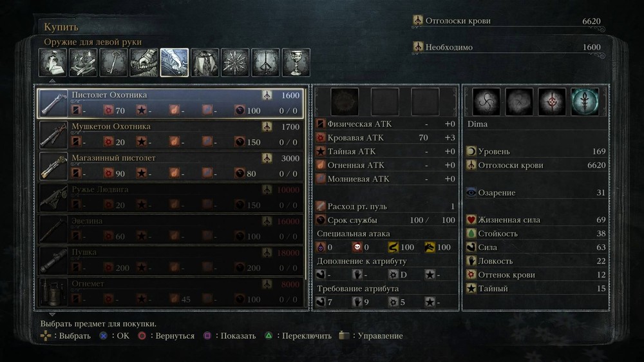Open the goblet chalice category tab
Image resolution: width=644 pixels, height=362 pixels.
tap(296, 62)
